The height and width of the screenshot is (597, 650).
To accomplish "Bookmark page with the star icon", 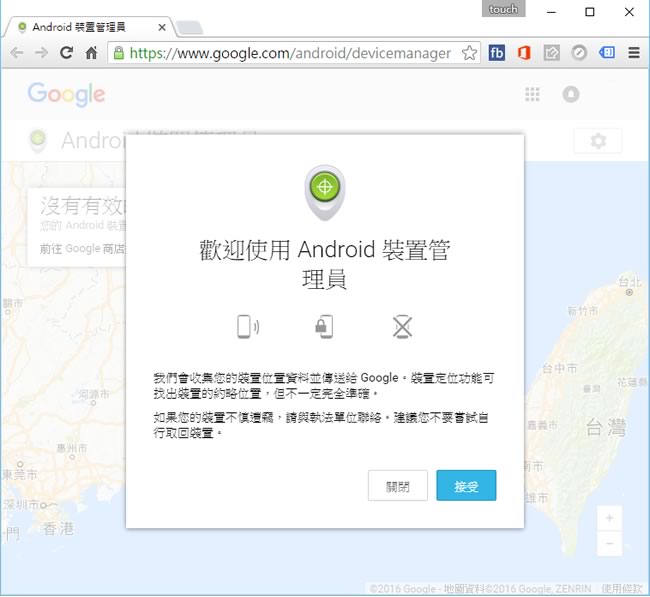I will 469,53.
